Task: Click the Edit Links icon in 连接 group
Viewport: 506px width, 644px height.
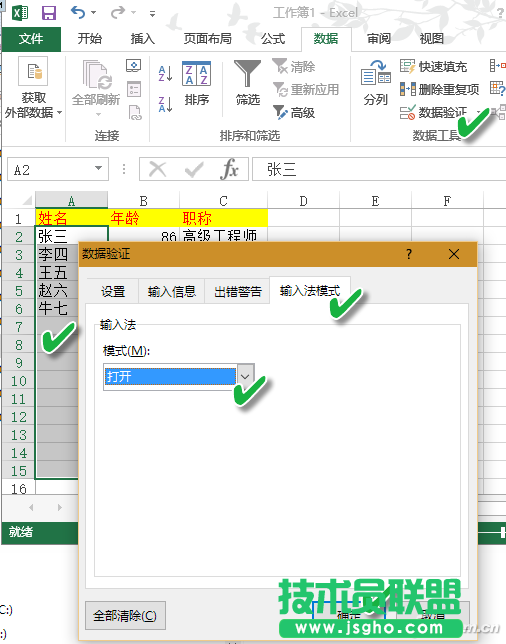Action: (135, 113)
